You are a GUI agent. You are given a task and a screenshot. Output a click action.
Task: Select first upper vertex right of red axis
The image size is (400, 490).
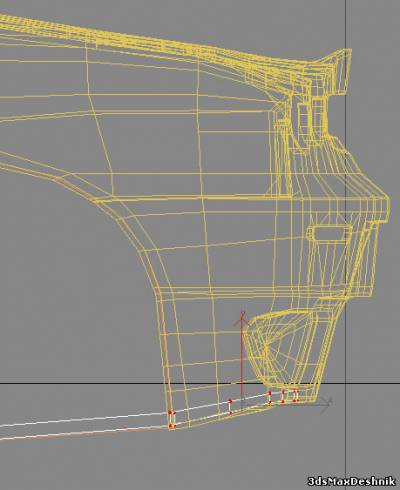[270, 394]
